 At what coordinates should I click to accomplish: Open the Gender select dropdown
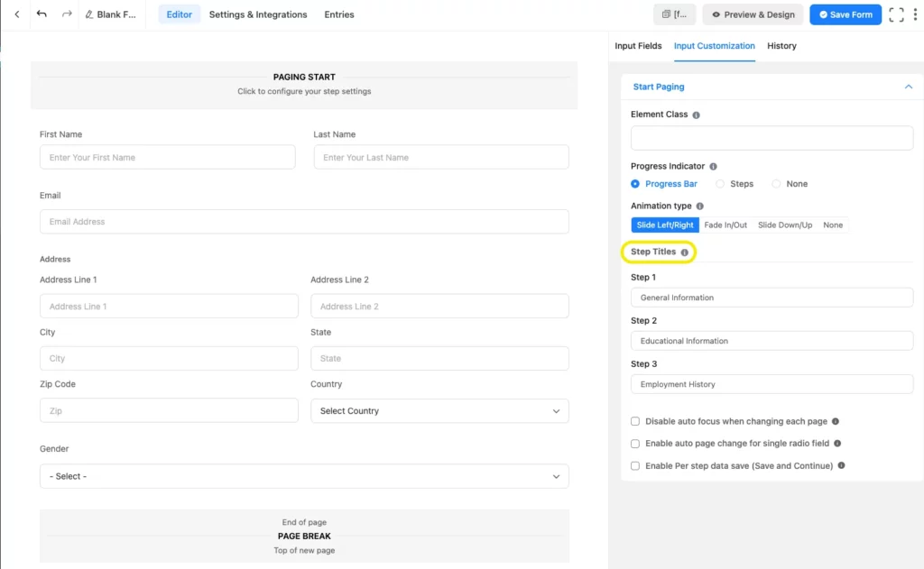click(x=304, y=476)
